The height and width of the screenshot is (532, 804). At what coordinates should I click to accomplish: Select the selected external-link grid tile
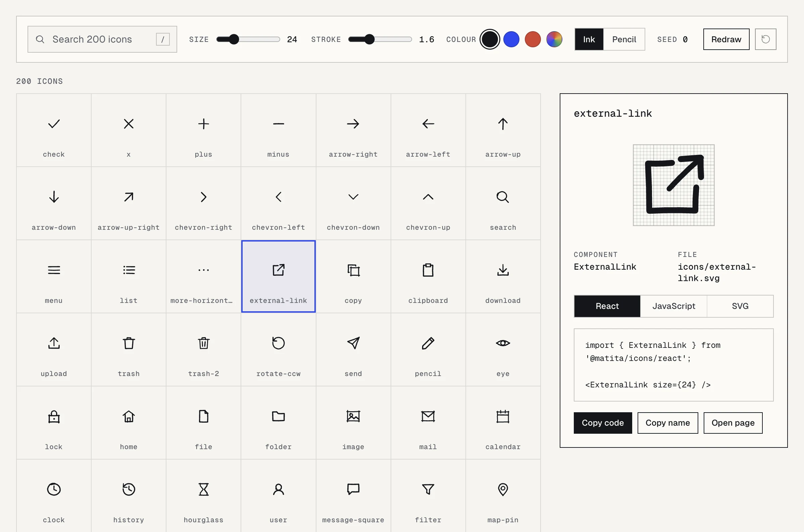pos(278,276)
